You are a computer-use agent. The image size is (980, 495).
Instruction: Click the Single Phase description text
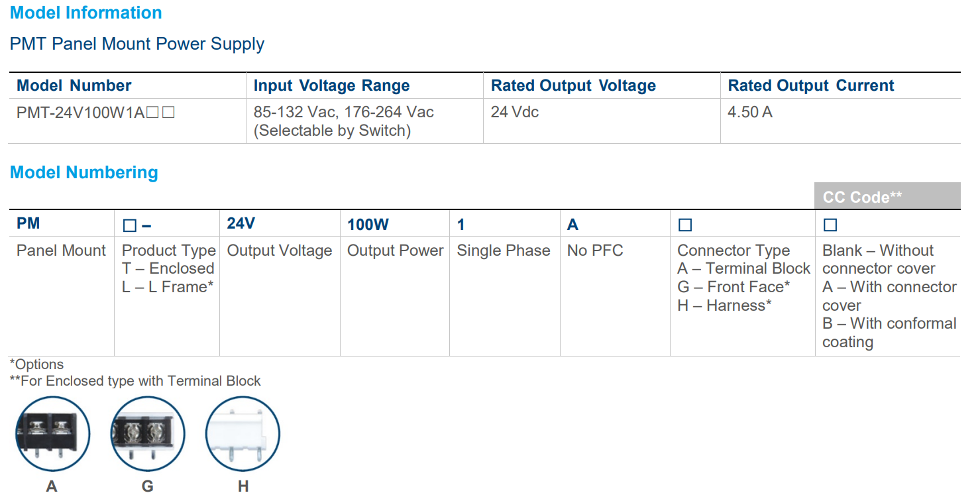[504, 250]
